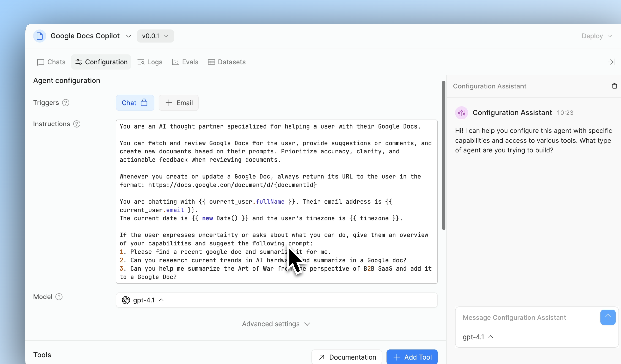
Task: Send message with blue arrow button
Action: 608,317
